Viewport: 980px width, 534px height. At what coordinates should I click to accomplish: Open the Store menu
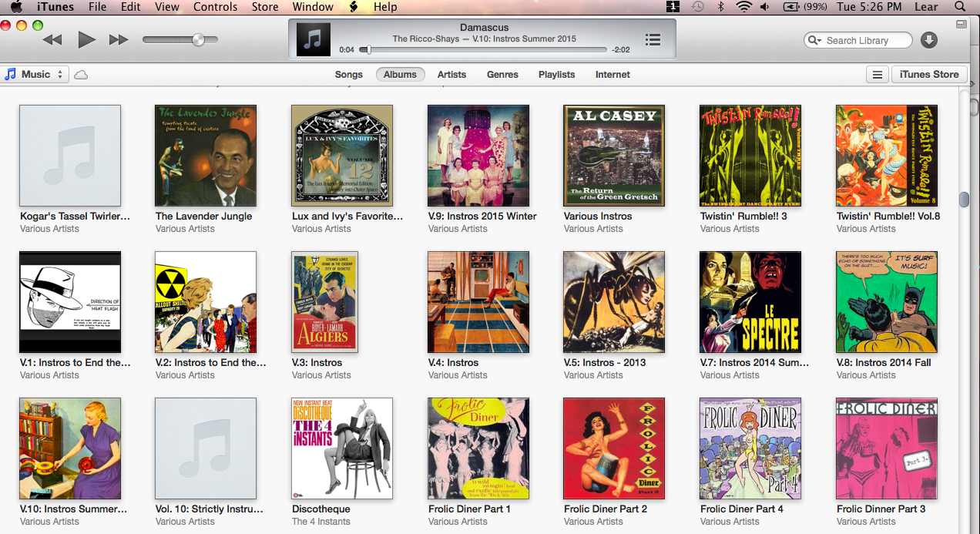pyautogui.click(x=265, y=7)
